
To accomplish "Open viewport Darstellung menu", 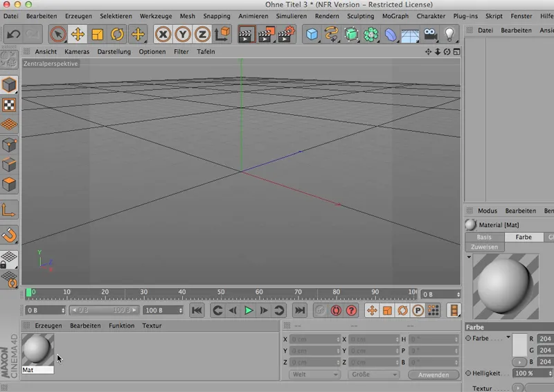I will 114,52.
